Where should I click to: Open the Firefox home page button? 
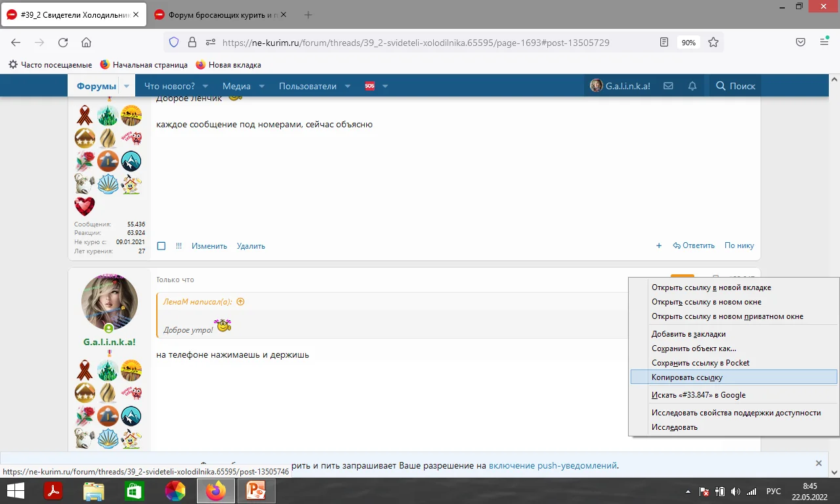(x=86, y=43)
